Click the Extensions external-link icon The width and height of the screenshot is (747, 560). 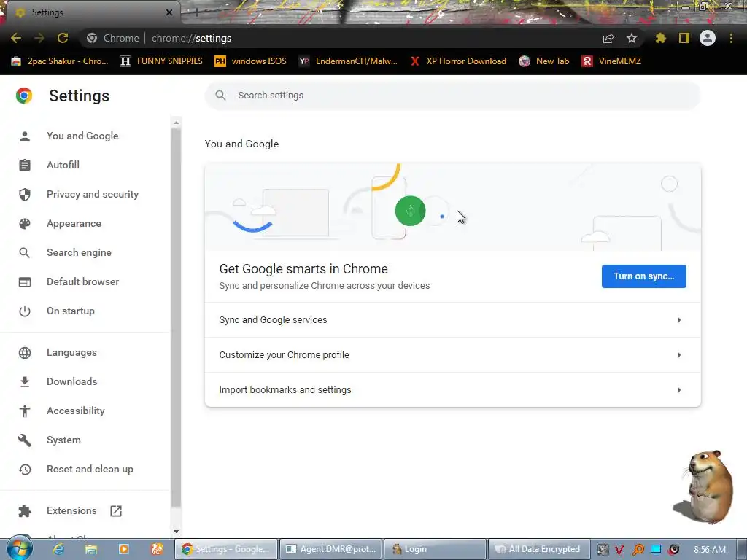click(116, 511)
